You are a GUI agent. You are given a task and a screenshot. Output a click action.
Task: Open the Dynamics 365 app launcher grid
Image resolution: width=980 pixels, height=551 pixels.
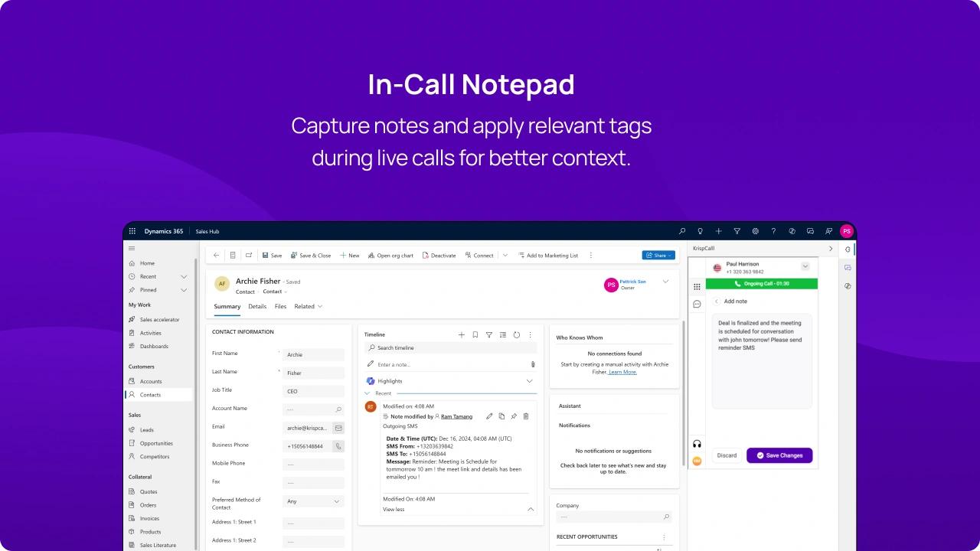[x=132, y=231]
